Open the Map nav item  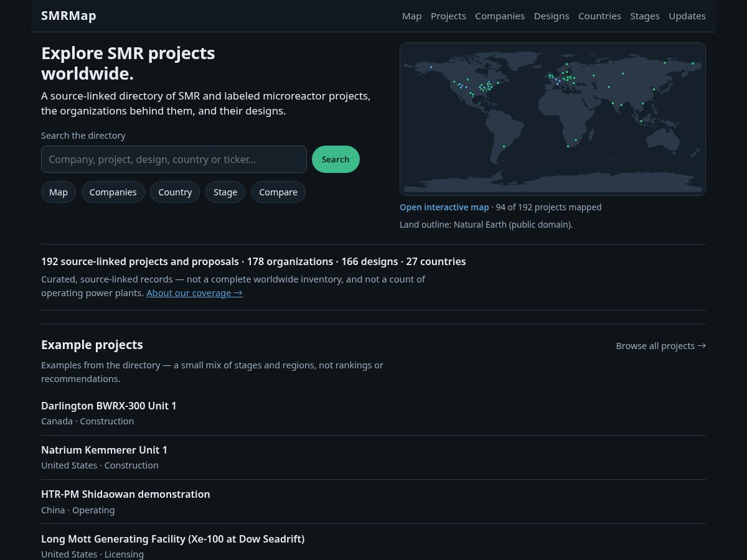coord(411,16)
